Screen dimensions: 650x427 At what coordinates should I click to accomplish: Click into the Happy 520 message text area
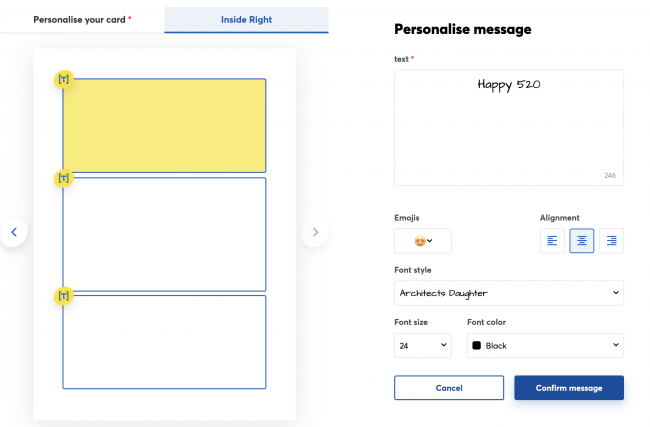509,128
